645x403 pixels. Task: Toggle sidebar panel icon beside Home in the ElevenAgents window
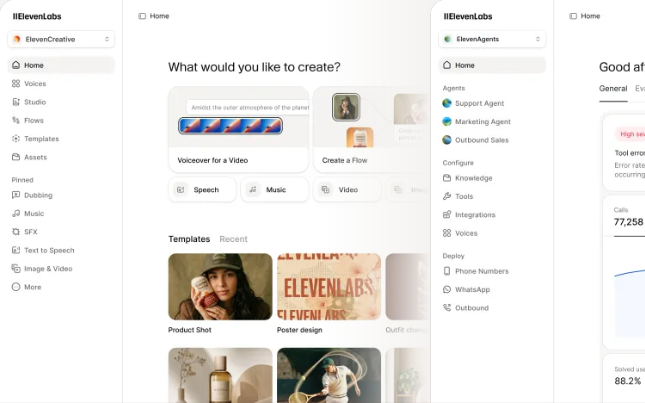573,16
